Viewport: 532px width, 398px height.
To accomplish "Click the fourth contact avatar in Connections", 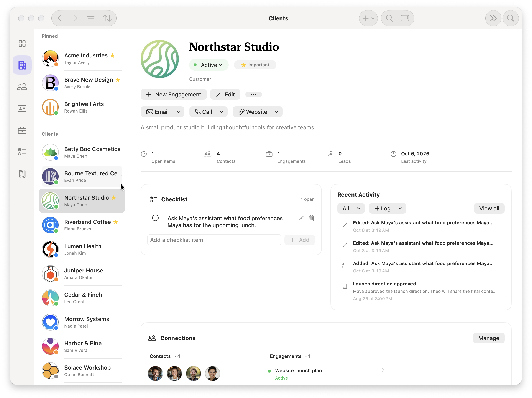I will tap(213, 374).
